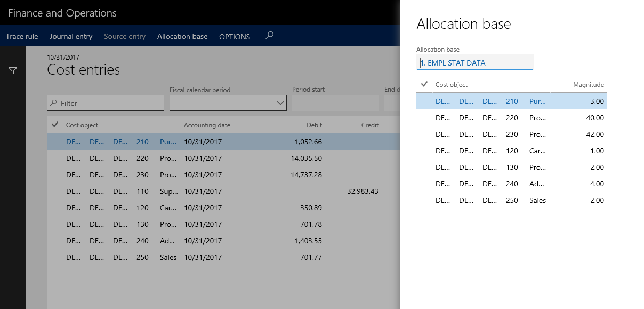Select the cost entry row with credit 32,983.43
Viewport: 644px width, 309px height.
[361, 191]
